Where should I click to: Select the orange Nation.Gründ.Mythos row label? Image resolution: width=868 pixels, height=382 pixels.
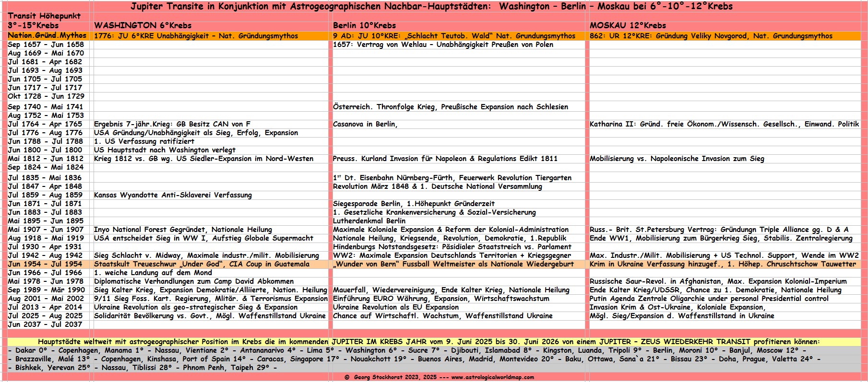coord(47,35)
